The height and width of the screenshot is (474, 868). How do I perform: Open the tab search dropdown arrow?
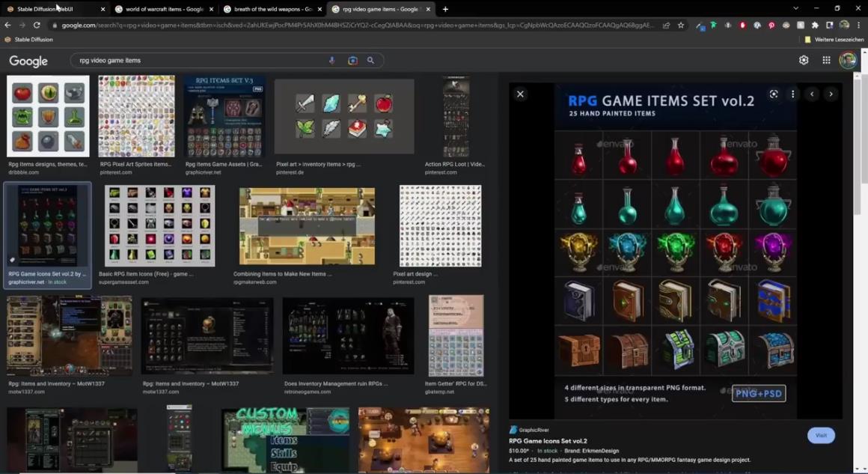pyautogui.click(x=795, y=8)
